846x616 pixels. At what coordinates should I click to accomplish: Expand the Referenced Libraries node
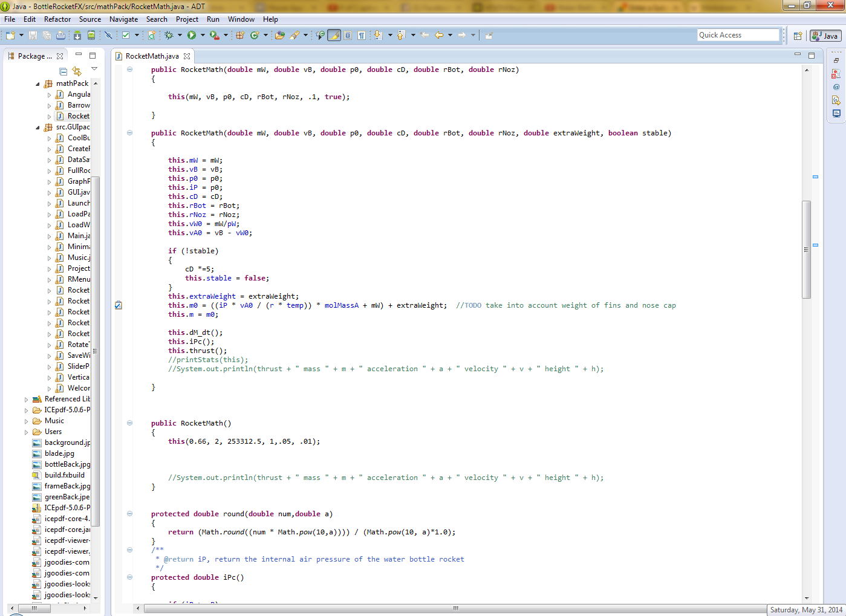[26, 400]
